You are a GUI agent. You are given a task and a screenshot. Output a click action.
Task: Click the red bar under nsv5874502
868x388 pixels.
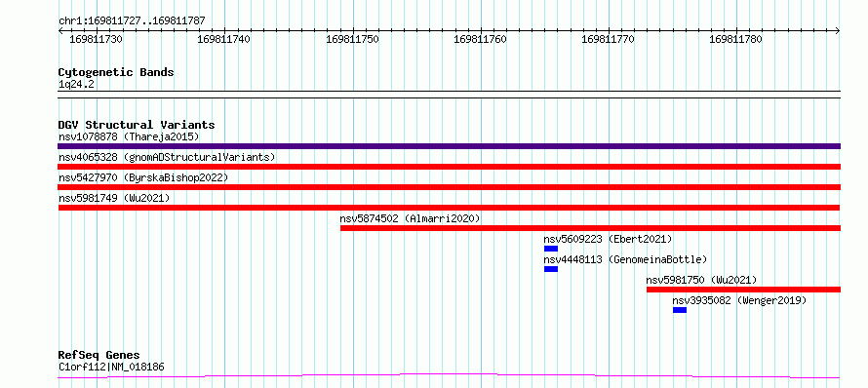click(x=590, y=228)
